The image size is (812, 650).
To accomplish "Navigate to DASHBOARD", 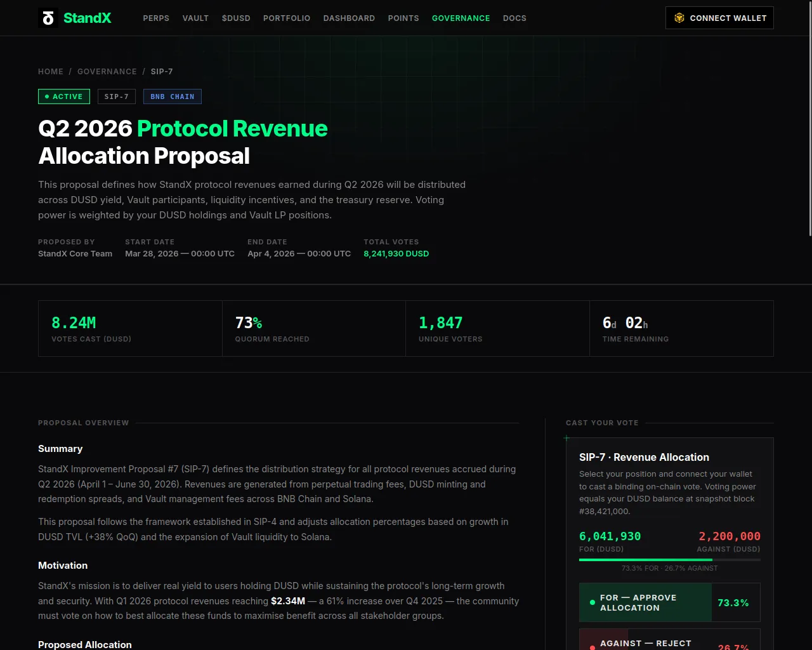I will (349, 18).
